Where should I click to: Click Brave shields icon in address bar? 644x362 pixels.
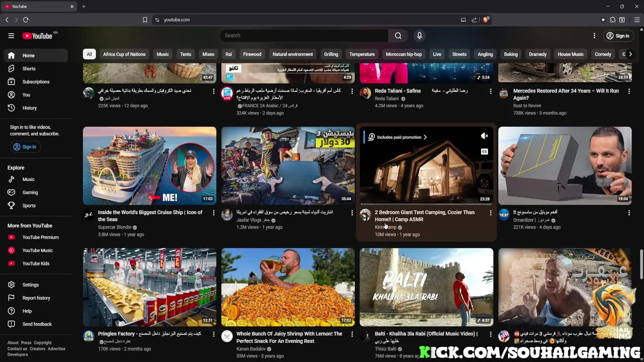pos(486,20)
